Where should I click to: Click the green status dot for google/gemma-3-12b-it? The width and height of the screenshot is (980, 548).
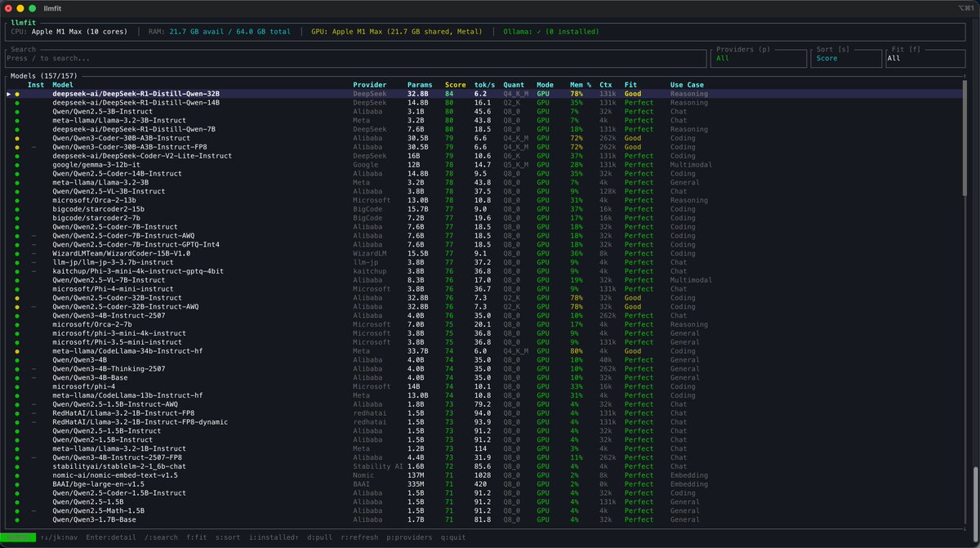16,165
